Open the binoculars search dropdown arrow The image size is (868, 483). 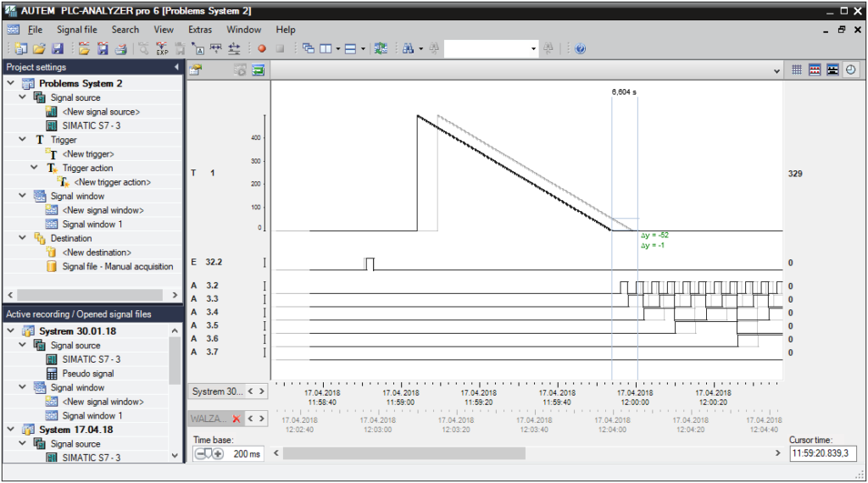(x=421, y=48)
